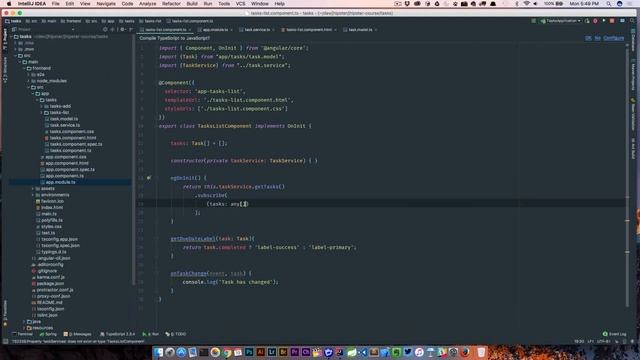Open the Run tool window
The width and height of the screenshot is (640, 360).
(x=151, y=334)
